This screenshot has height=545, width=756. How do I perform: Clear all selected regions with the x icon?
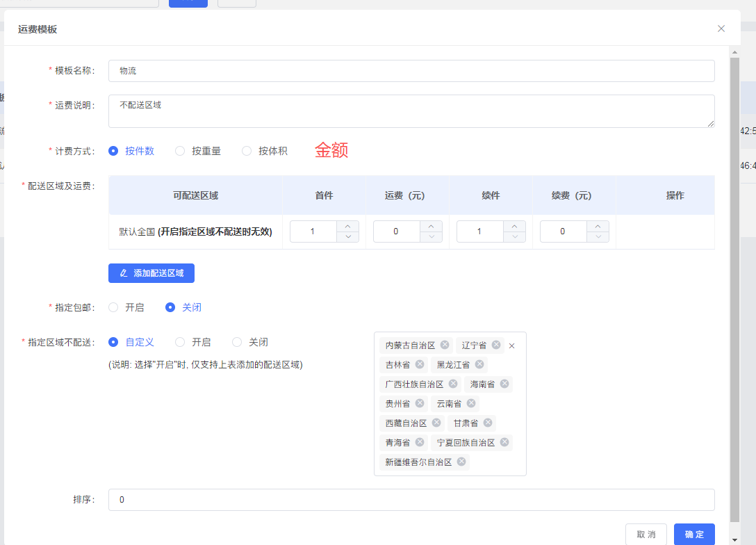click(512, 345)
